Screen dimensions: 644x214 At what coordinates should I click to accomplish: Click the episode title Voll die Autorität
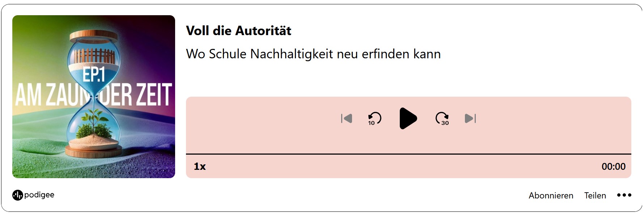[x=238, y=31]
